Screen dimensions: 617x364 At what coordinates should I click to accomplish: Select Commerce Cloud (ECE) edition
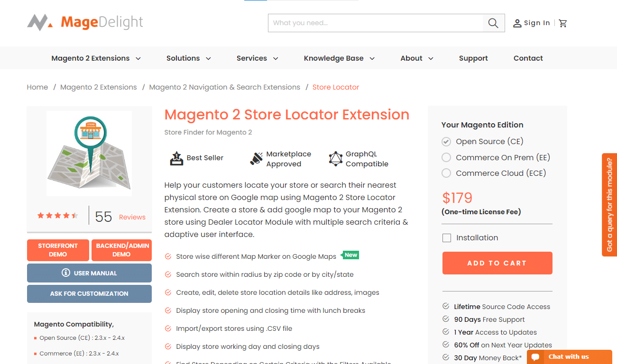[x=446, y=173]
